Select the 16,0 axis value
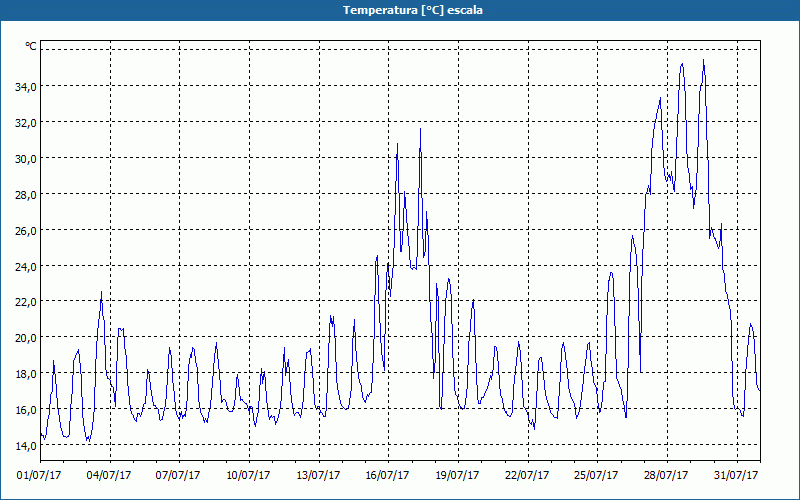This screenshot has width=800, height=500. [x=26, y=410]
